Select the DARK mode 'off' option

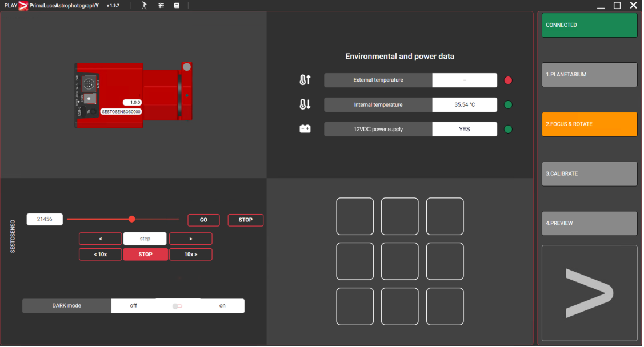pos(134,305)
